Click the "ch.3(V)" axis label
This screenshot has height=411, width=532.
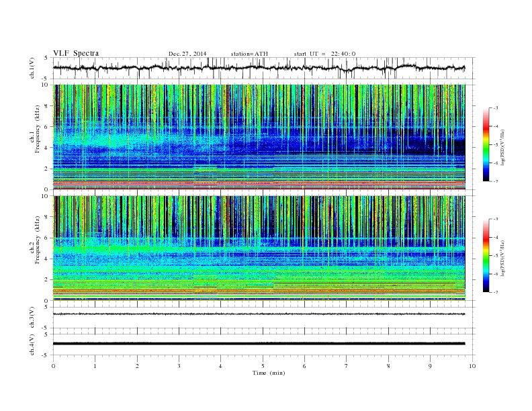tap(32, 318)
